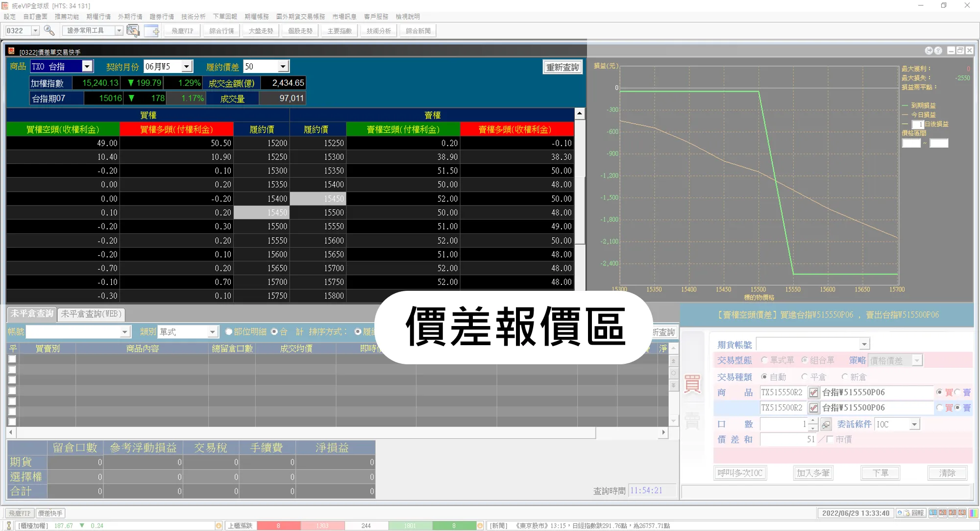Click the help question mark icon above chart

coord(938,51)
